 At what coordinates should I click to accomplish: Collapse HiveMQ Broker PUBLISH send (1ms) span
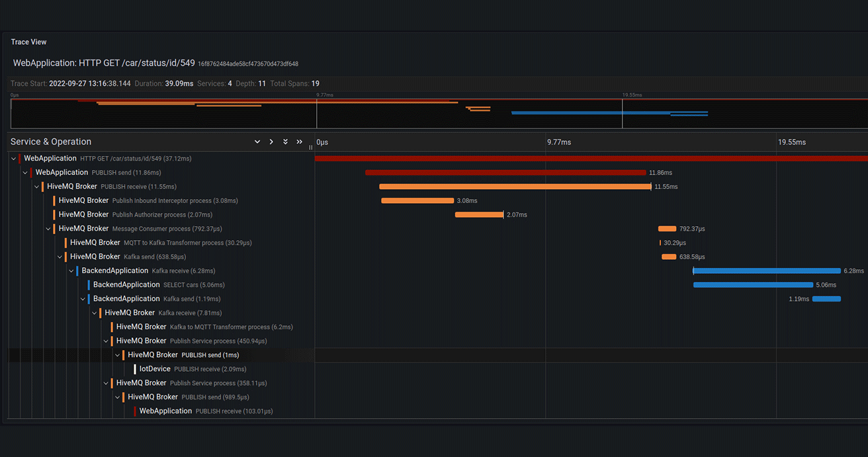(x=118, y=355)
